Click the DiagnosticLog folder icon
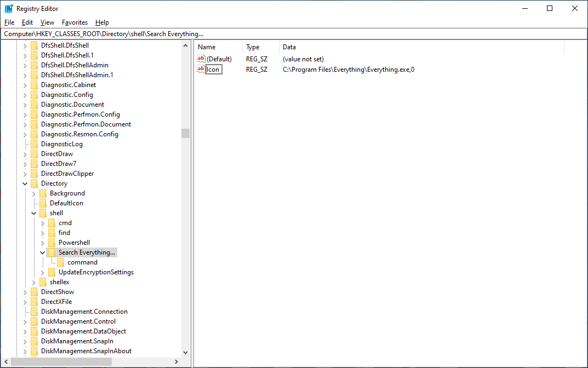588x368 pixels. [34, 143]
